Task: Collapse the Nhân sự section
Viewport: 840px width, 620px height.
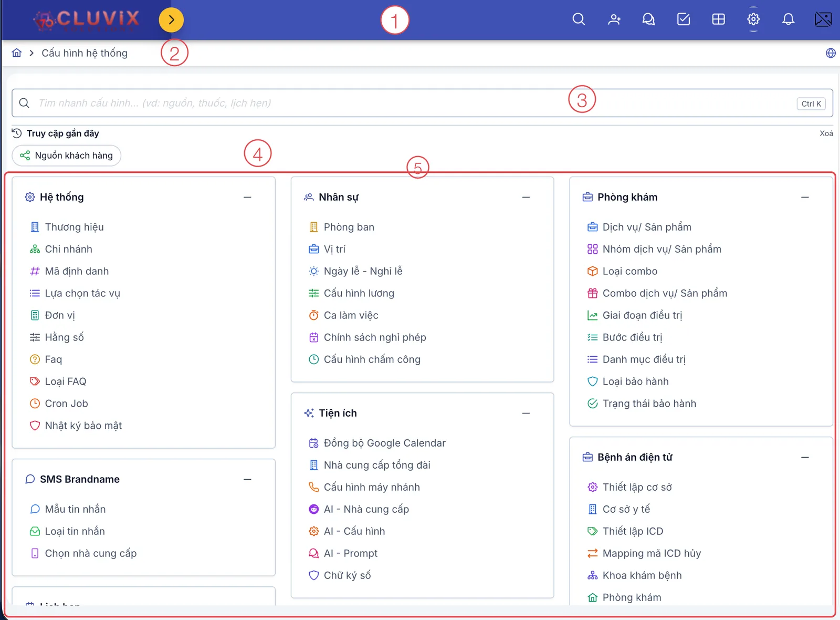Action: pyautogui.click(x=526, y=197)
